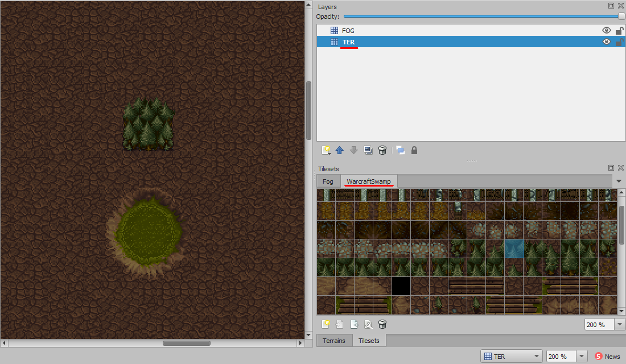Screen dimensions: 626x364
Task: Select the solid black tile in tileset
Action: [401, 286]
